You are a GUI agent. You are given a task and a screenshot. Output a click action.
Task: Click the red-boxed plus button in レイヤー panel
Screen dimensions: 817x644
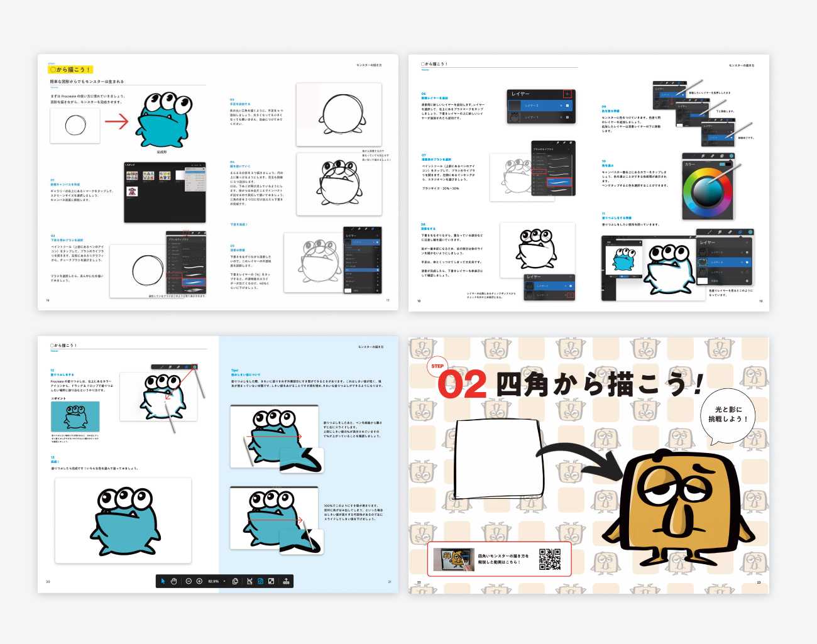tap(567, 94)
